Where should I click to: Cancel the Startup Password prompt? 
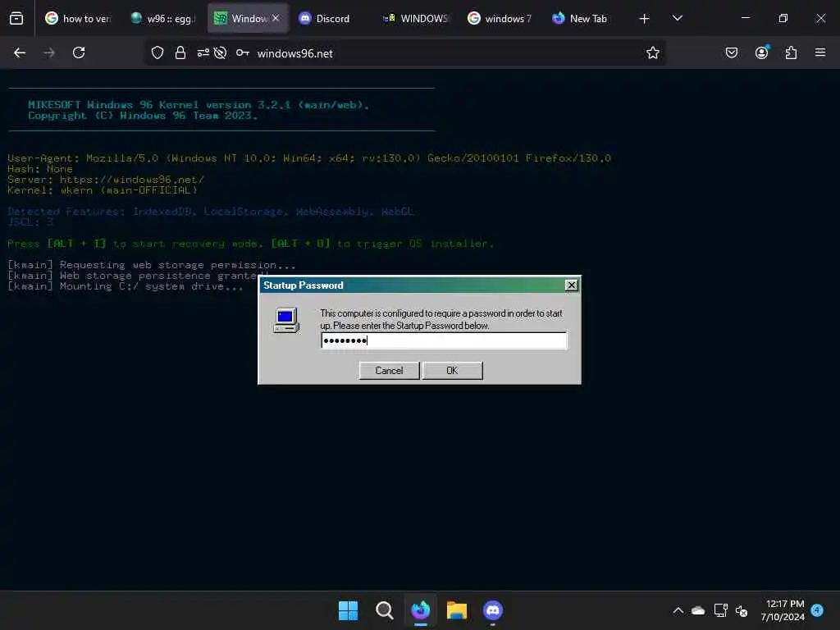(389, 370)
